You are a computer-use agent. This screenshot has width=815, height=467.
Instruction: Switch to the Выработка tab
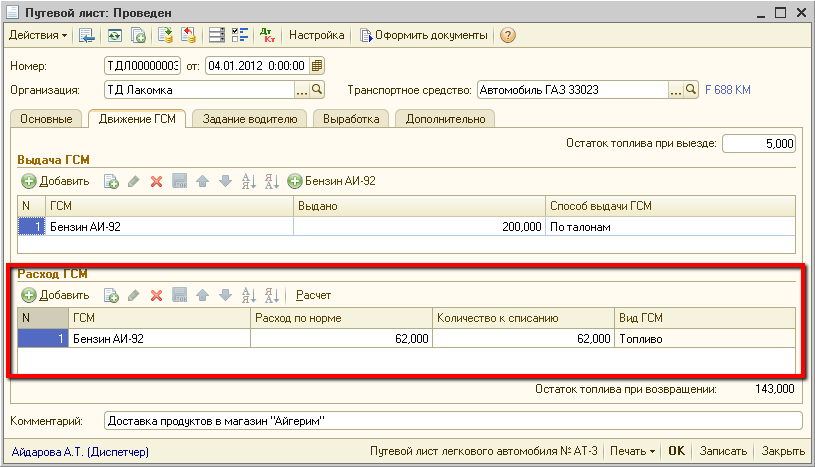pyautogui.click(x=351, y=119)
